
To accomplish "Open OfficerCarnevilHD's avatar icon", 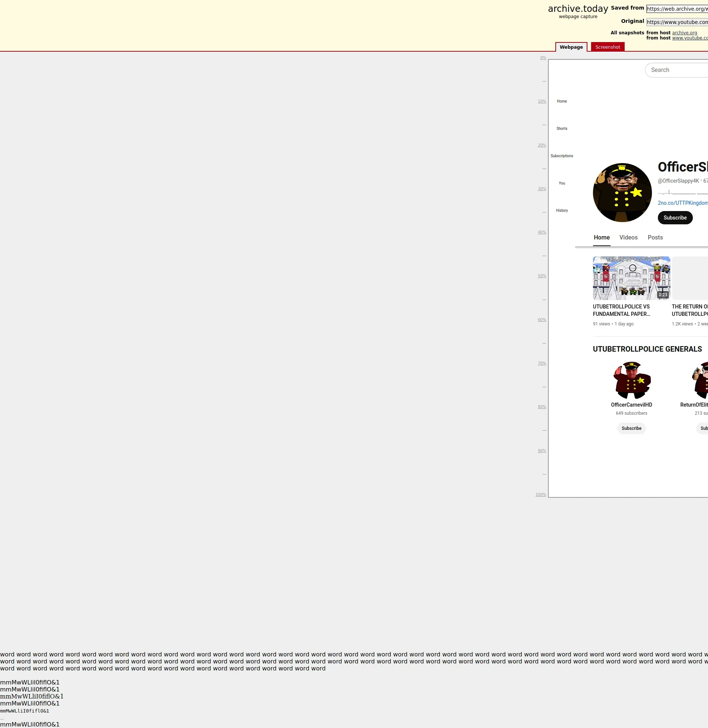I will tap(631, 380).
